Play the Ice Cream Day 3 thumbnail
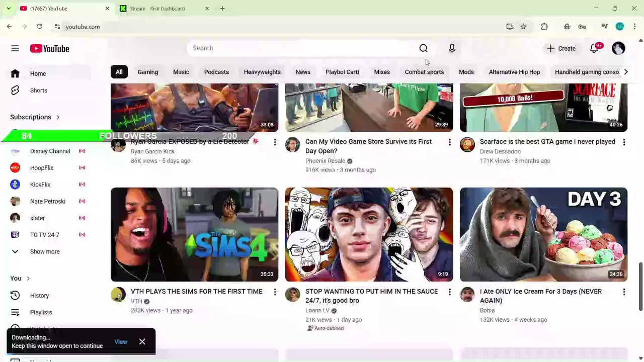 coord(543,234)
